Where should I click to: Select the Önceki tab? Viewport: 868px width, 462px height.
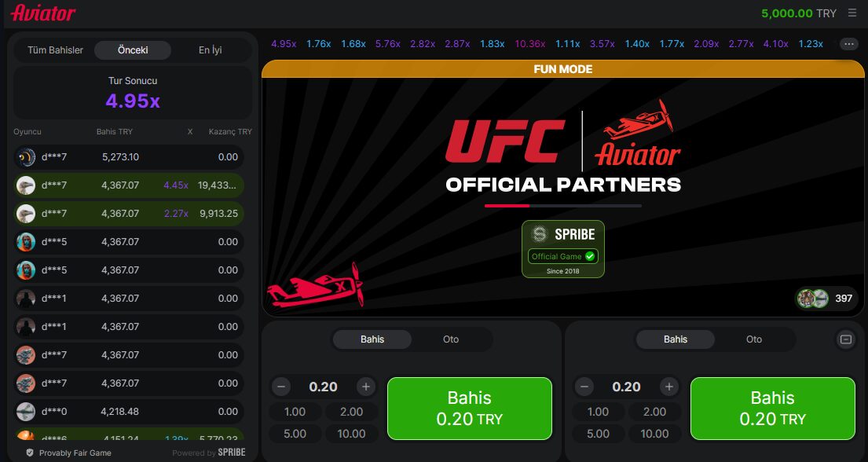[x=133, y=49]
